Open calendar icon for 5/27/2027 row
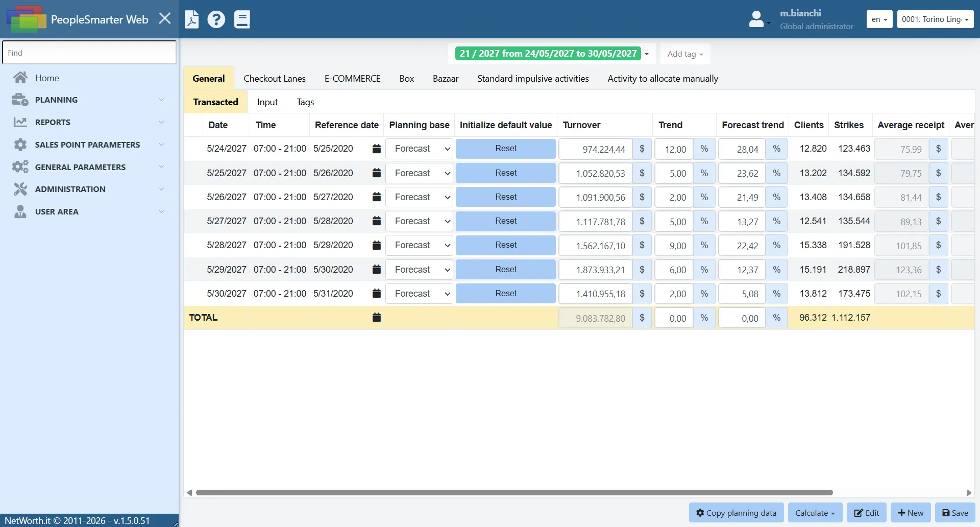The height and width of the screenshot is (527, 980). (377, 221)
